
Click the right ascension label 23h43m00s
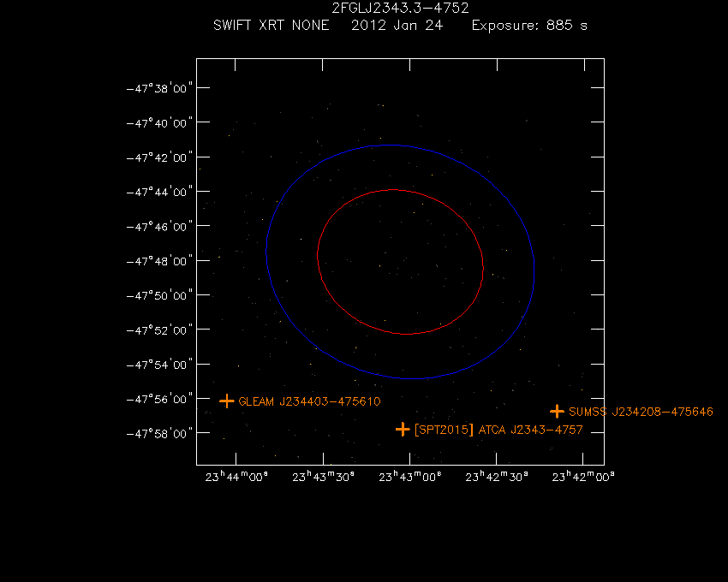point(410,477)
